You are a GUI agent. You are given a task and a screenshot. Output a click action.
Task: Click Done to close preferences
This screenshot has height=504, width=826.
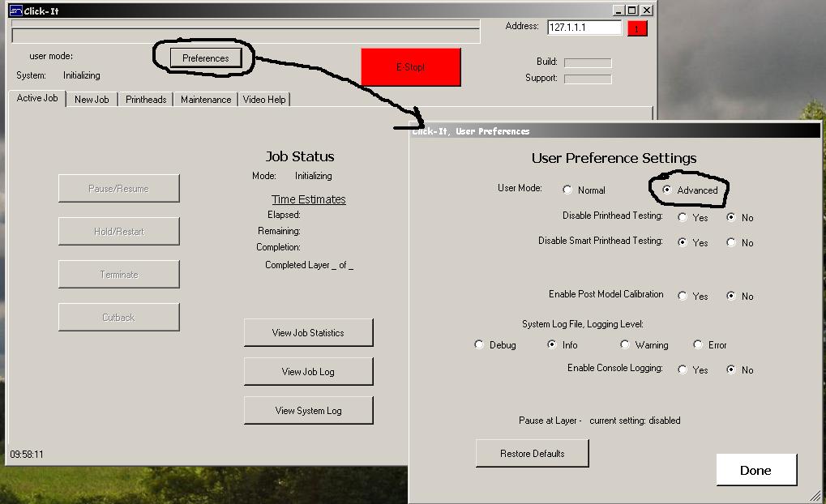(755, 470)
